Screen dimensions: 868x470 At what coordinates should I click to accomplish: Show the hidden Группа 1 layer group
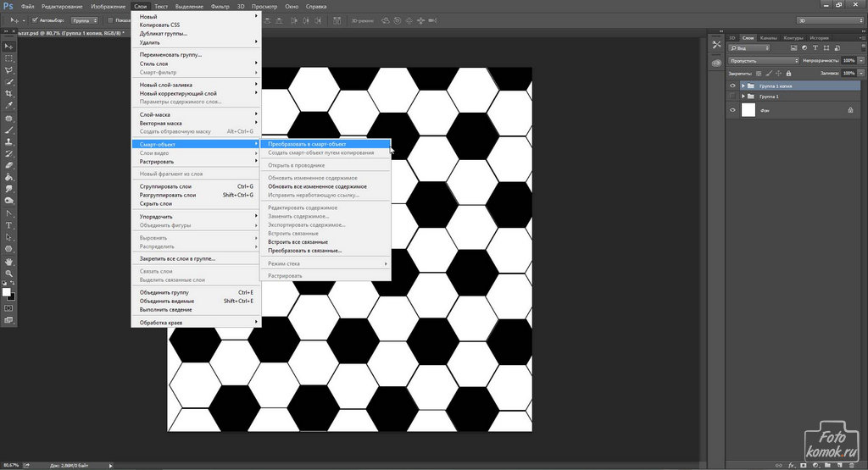click(x=732, y=97)
